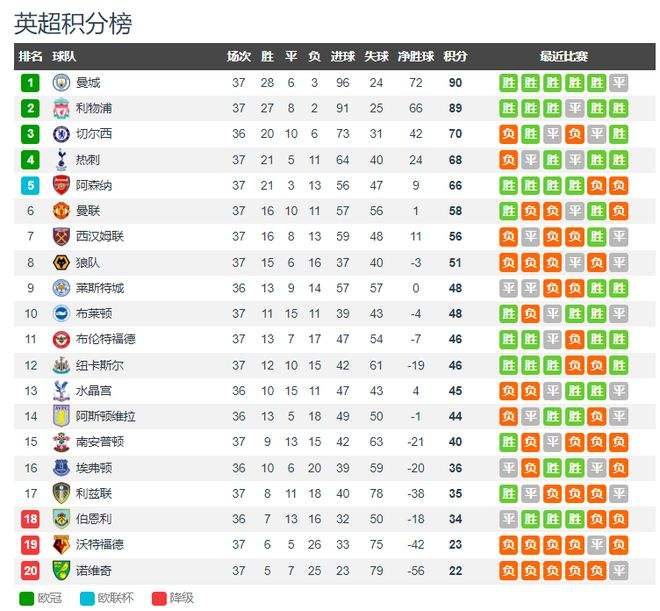
Task: Open the 西汉姆联 team link
Action: [100, 236]
